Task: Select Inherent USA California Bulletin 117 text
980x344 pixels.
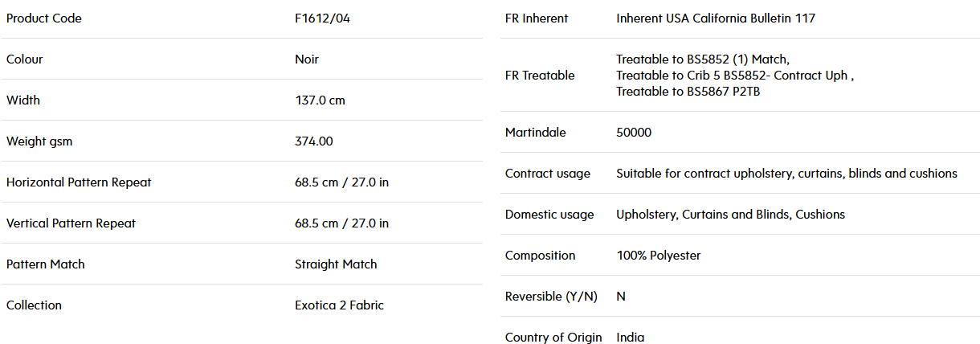Action: point(716,18)
